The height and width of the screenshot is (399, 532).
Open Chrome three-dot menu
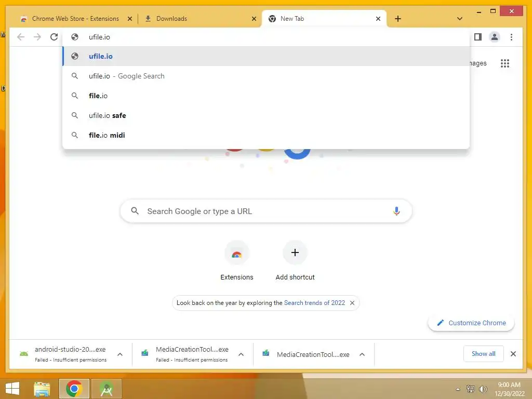point(511,37)
